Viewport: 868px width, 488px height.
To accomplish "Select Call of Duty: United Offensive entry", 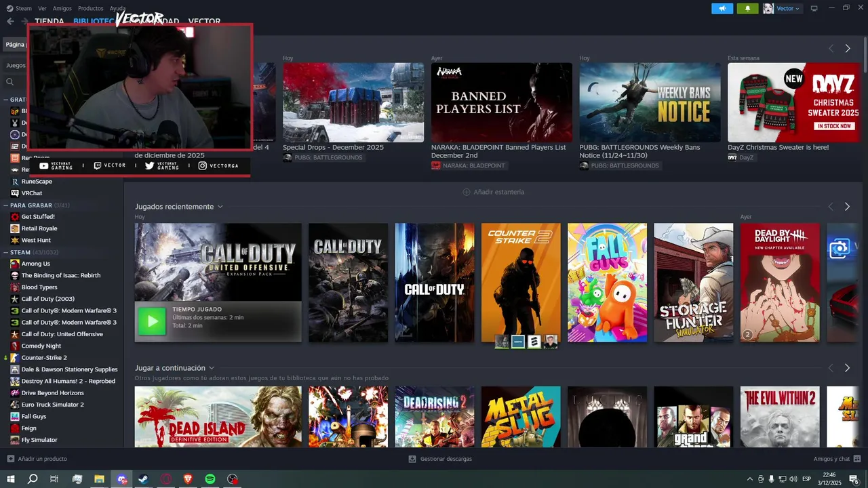I will [62, 334].
